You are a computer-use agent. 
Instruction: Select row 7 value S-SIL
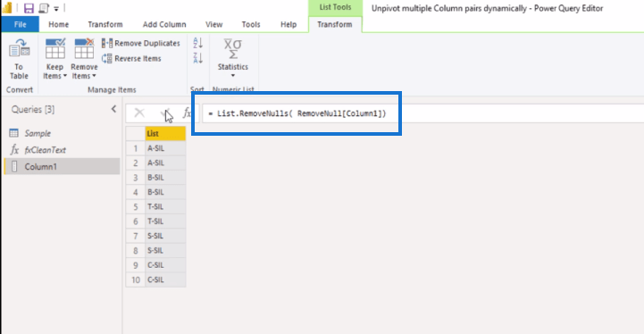tap(165, 236)
